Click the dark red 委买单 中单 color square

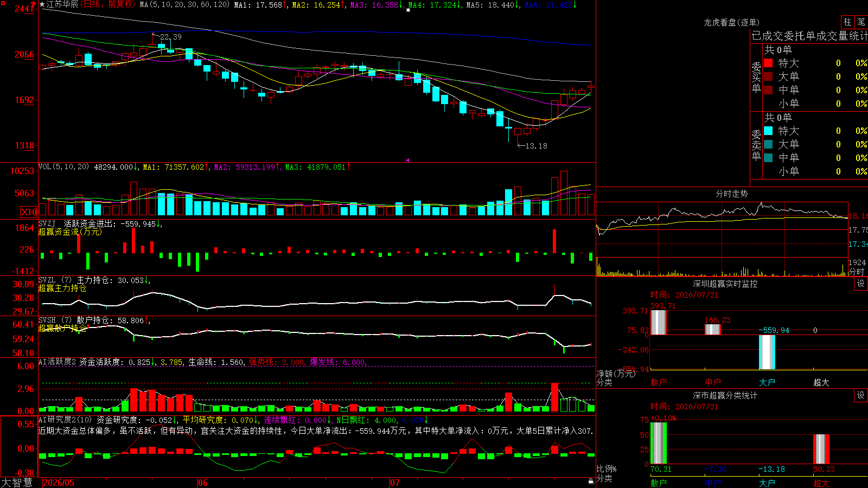(768, 90)
